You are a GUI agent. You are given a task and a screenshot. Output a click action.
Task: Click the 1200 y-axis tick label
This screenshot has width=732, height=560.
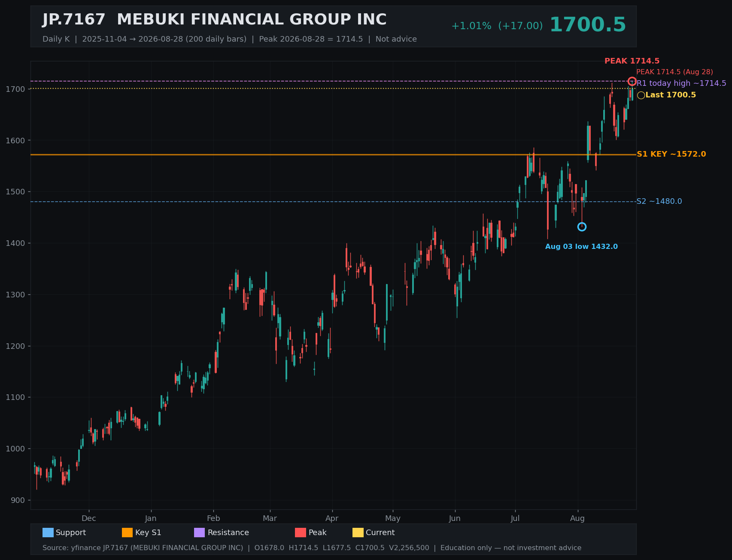tap(16, 346)
